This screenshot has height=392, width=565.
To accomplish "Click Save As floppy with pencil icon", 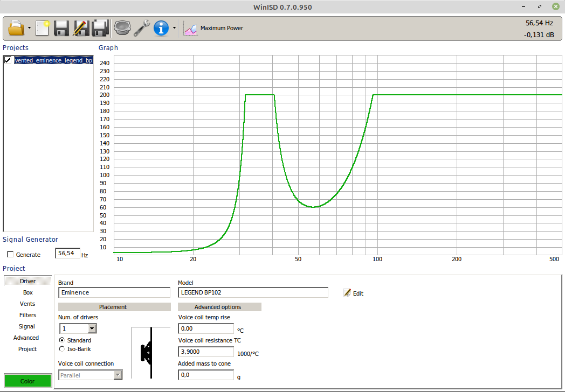I will (x=81, y=28).
